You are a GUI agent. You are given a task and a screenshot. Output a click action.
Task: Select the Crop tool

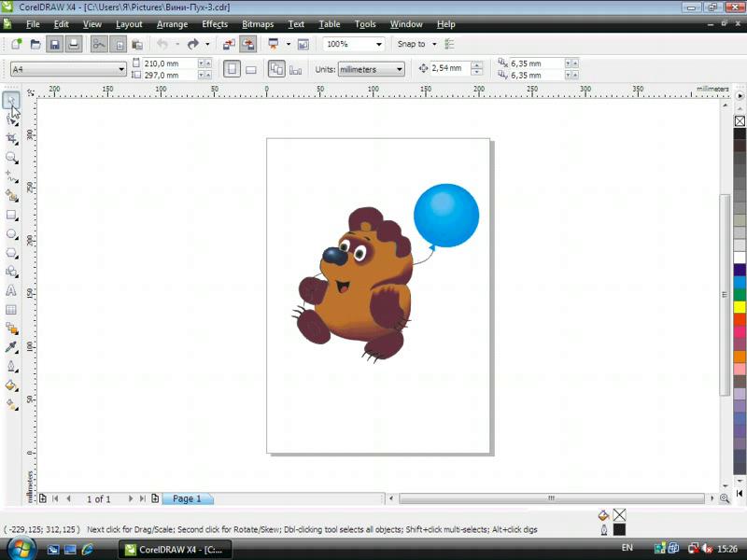pos(11,138)
